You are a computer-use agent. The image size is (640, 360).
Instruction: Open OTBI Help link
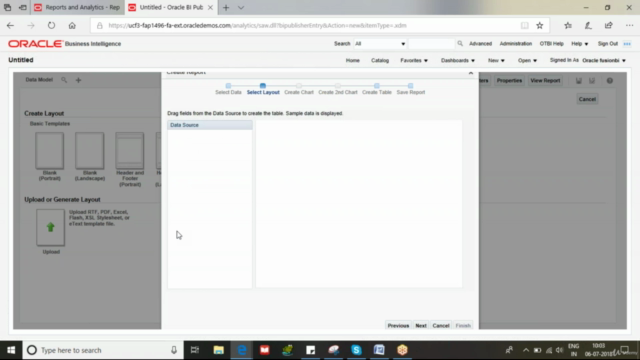pos(551,44)
